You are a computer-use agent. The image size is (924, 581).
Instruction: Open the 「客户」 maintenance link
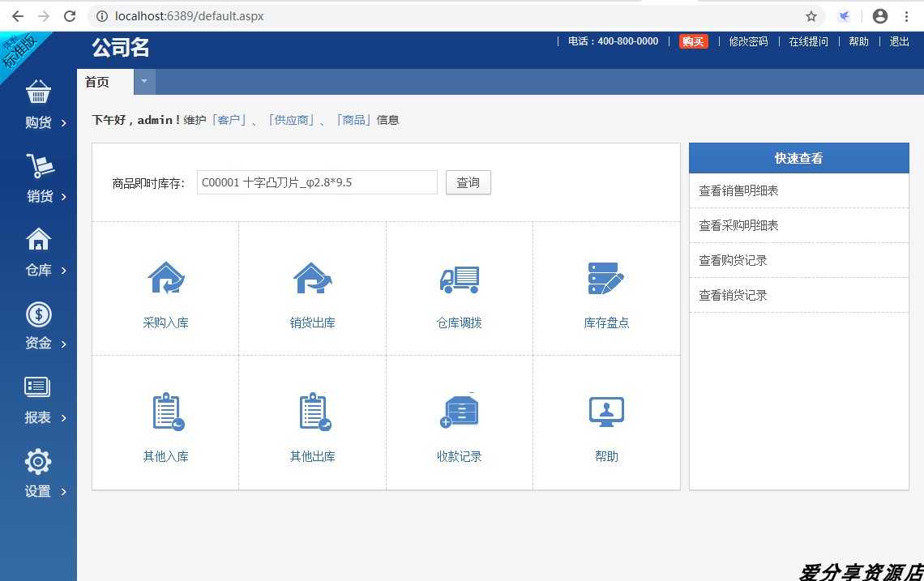click(x=229, y=120)
